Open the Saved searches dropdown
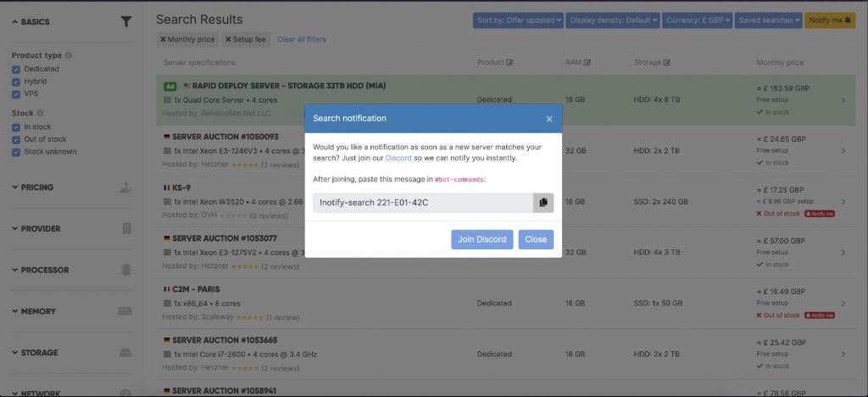868x397 pixels. (x=769, y=20)
